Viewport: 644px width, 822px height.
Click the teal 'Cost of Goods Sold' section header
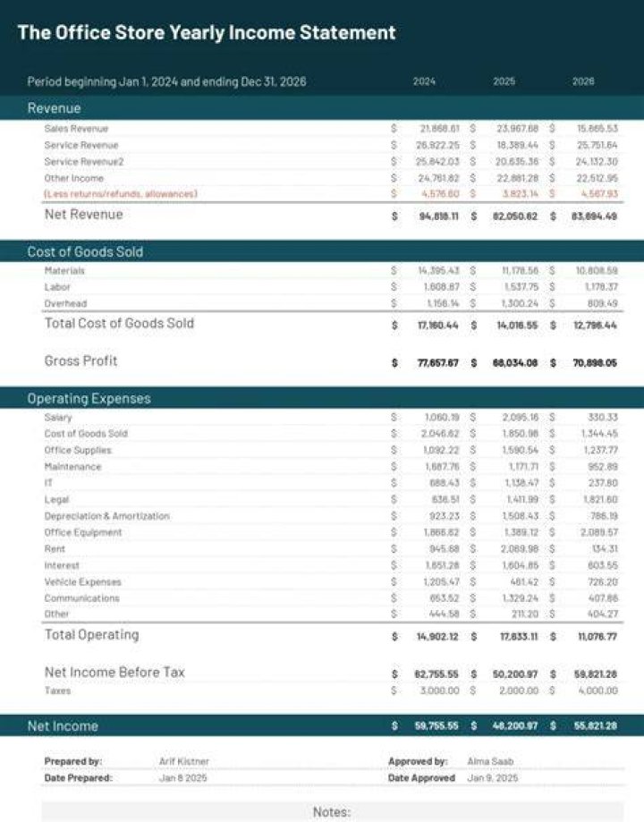pos(85,251)
